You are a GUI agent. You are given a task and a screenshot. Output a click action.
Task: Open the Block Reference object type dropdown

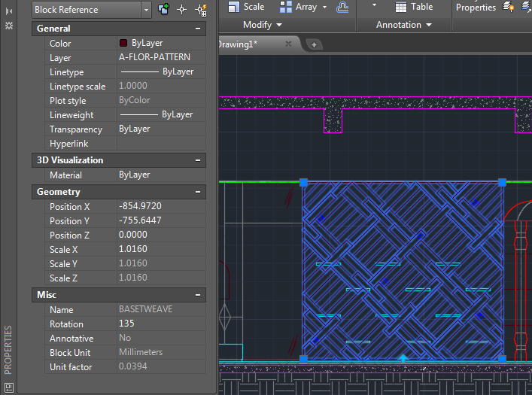146,10
